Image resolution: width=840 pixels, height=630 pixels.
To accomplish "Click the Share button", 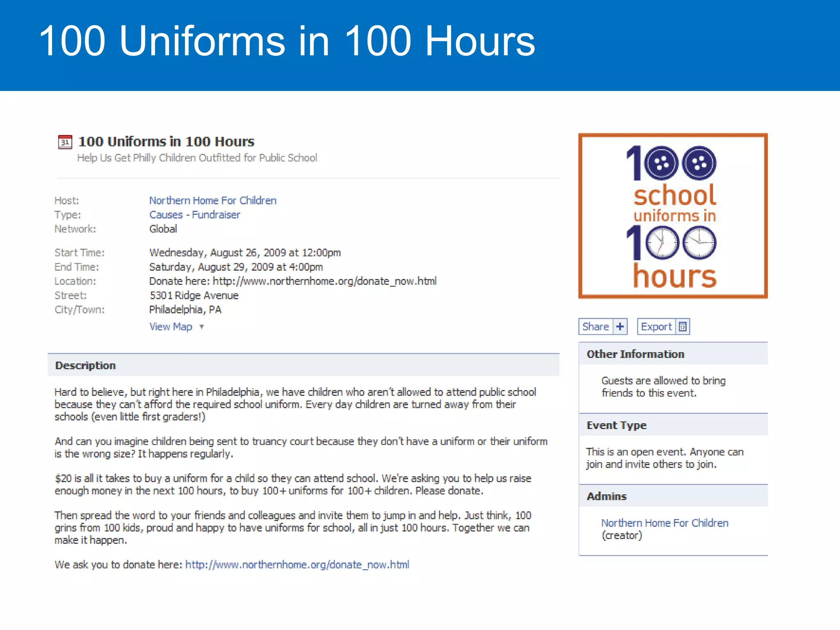I will [603, 326].
